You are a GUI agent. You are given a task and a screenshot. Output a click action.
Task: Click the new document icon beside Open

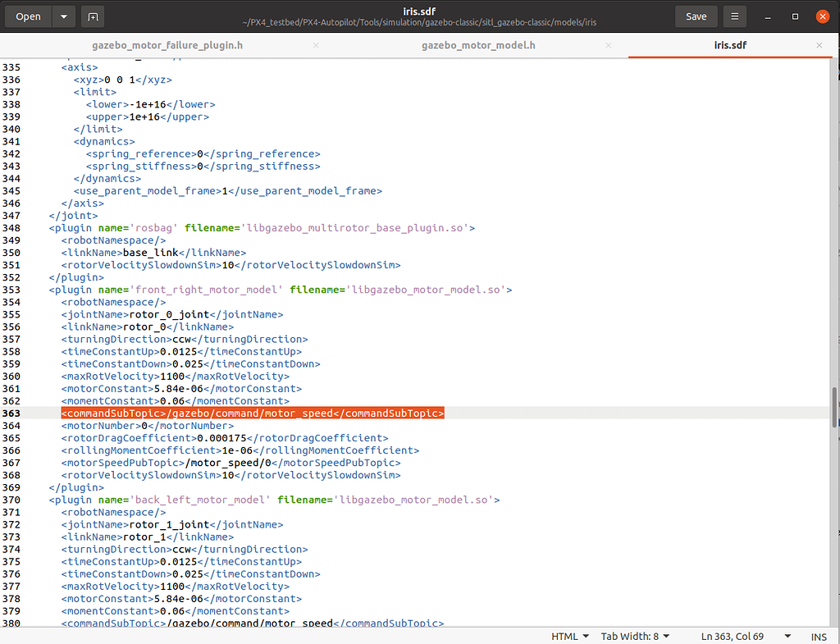pos(92,16)
